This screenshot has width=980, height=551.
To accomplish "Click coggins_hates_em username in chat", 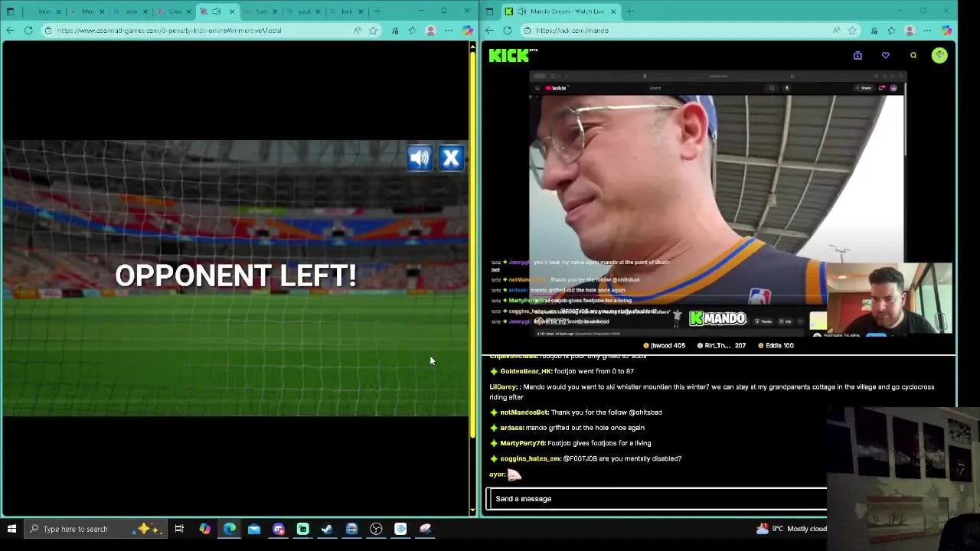I will point(530,458).
